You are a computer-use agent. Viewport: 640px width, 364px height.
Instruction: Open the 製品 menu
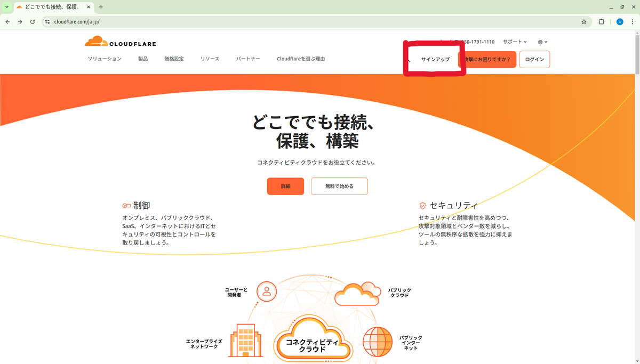coord(143,59)
